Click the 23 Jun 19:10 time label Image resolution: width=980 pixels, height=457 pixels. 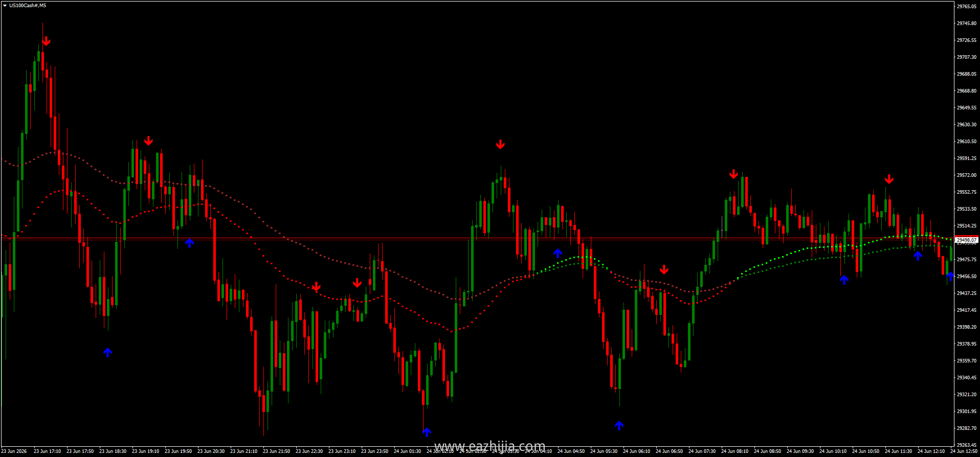145,451
